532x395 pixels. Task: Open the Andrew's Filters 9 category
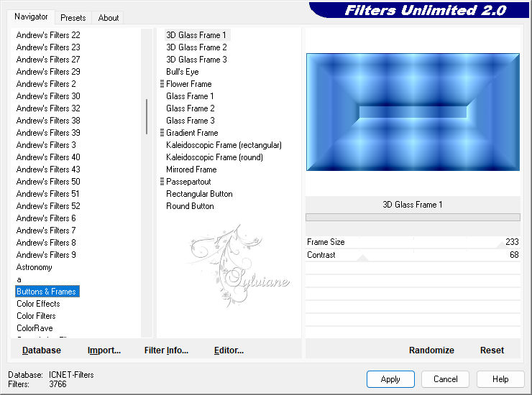[46, 255]
